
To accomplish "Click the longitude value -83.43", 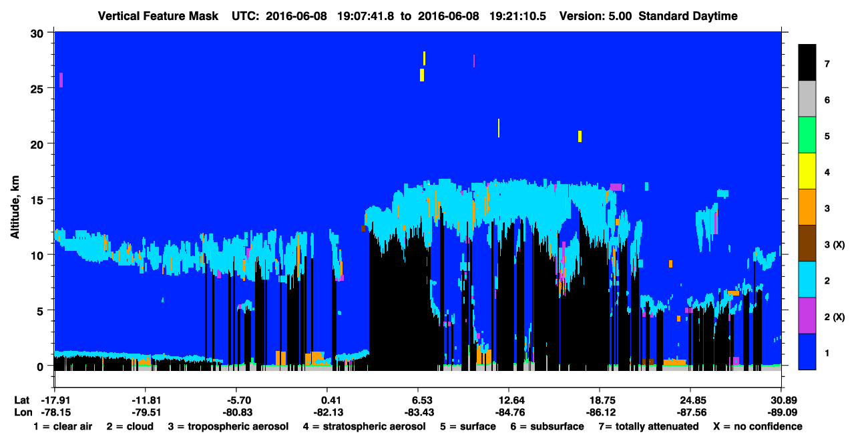I will pyautogui.click(x=418, y=412).
